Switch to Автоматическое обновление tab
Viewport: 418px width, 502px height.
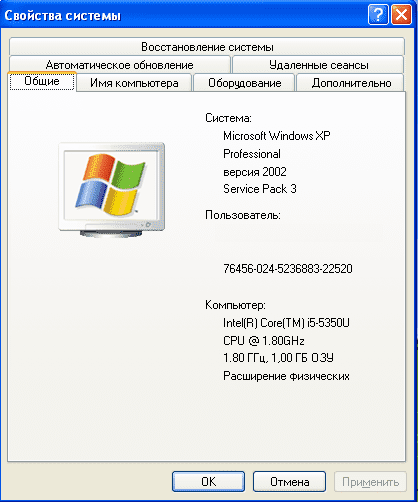(x=120, y=65)
